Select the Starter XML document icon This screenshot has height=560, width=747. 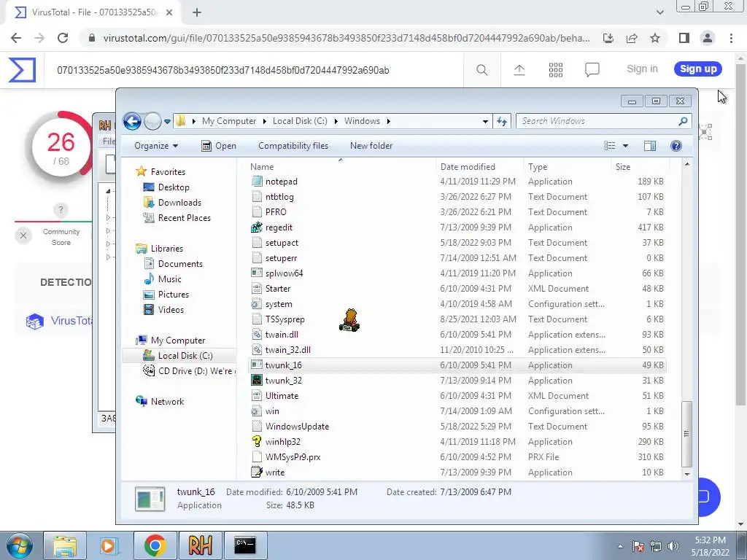click(257, 289)
